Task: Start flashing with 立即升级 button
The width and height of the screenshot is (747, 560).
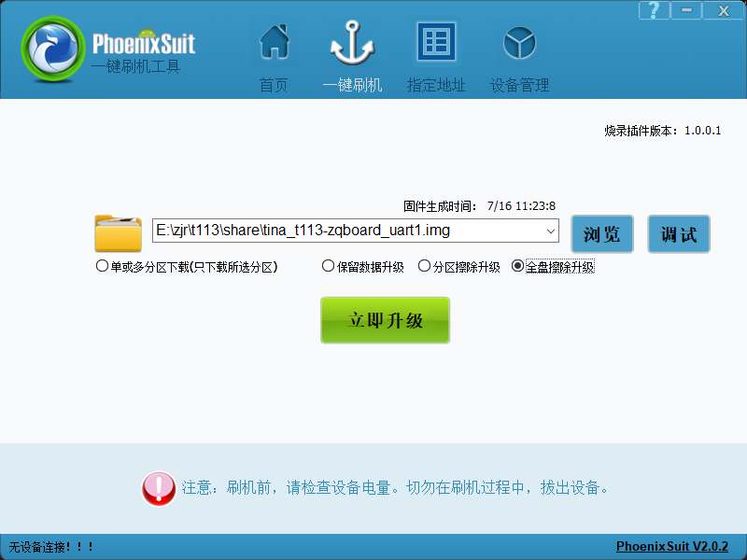Action: 385,320
